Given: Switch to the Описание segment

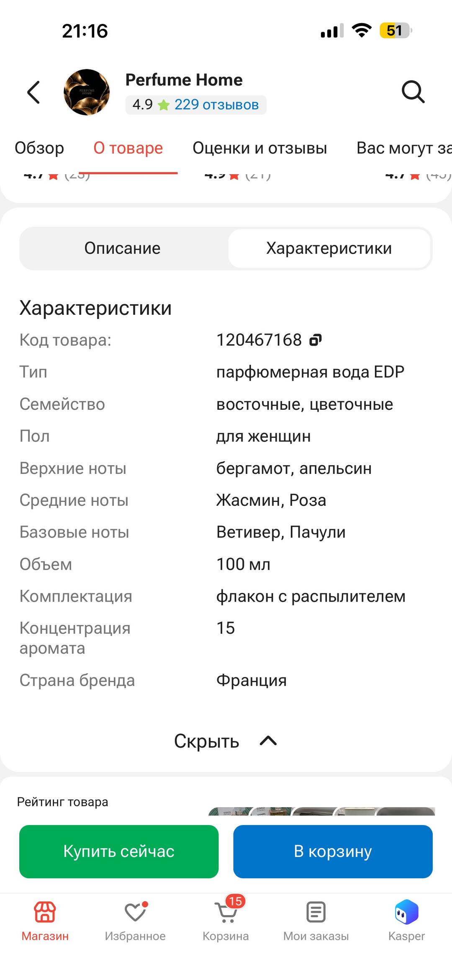Looking at the screenshot, I should pyautogui.click(x=123, y=248).
